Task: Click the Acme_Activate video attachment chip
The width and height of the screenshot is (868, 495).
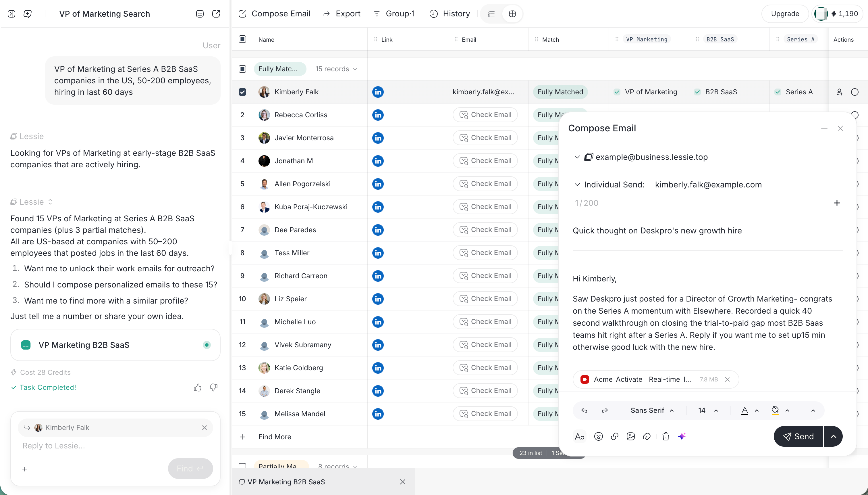Action: [656, 379]
